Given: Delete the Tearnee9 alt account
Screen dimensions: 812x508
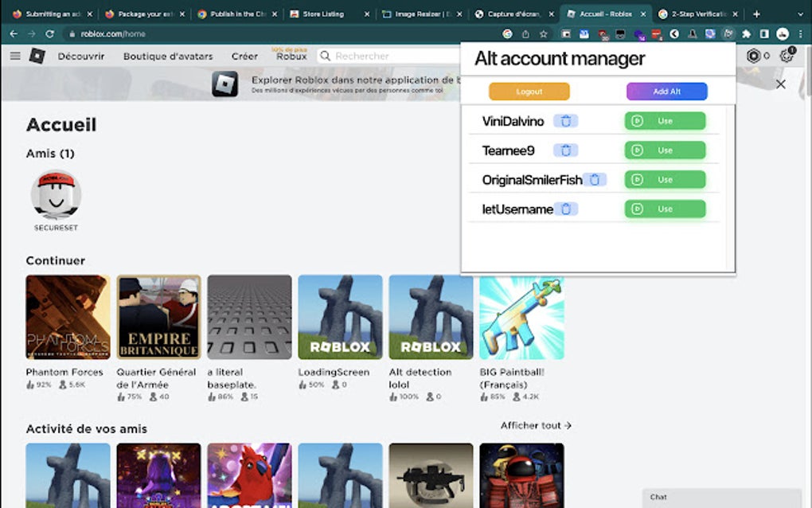Looking at the screenshot, I should [x=564, y=150].
